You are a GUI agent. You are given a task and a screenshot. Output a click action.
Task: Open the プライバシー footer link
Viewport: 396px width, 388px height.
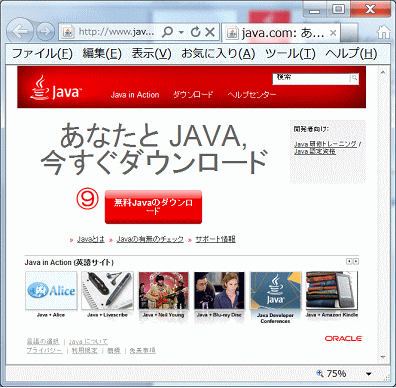click(x=44, y=351)
